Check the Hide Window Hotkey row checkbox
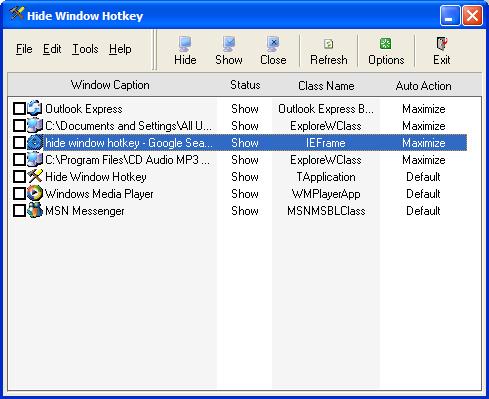The height and width of the screenshot is (399, 489). point(19,176)
